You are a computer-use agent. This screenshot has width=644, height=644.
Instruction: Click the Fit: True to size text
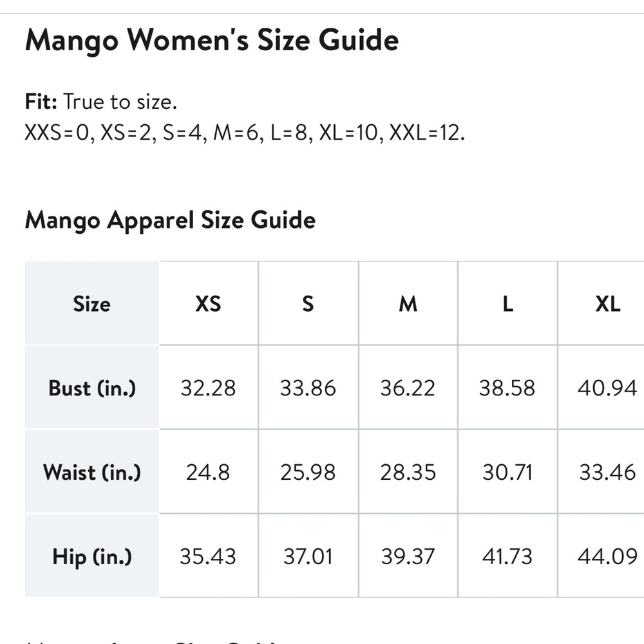[x=100, y=102]
